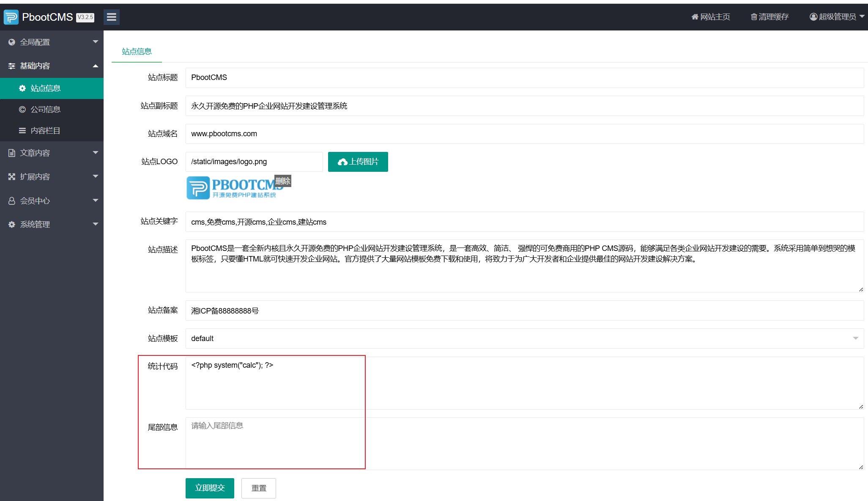Go to 网站主页 link
Viewport: 868px width, 501px height.
[x=711, y=17]
